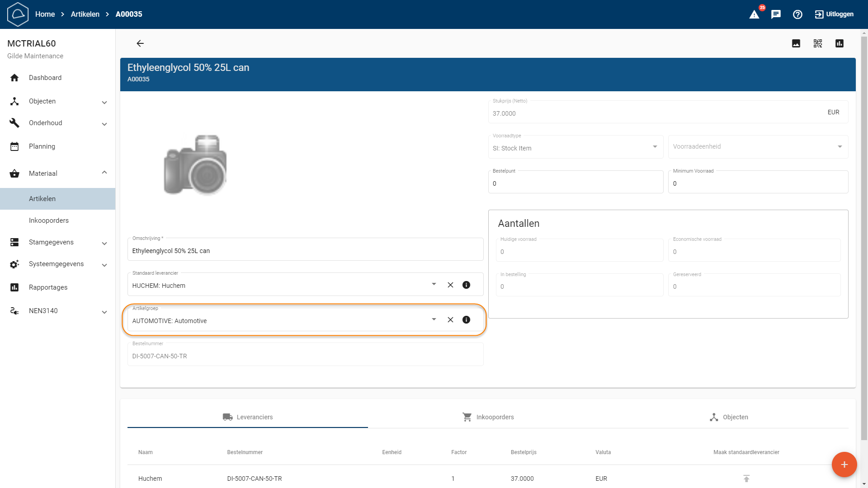Image resolution: width=868 pixels, height=488 pixels.
Task: Go to Artikelen in the breadcrumb
Action: 85,14
